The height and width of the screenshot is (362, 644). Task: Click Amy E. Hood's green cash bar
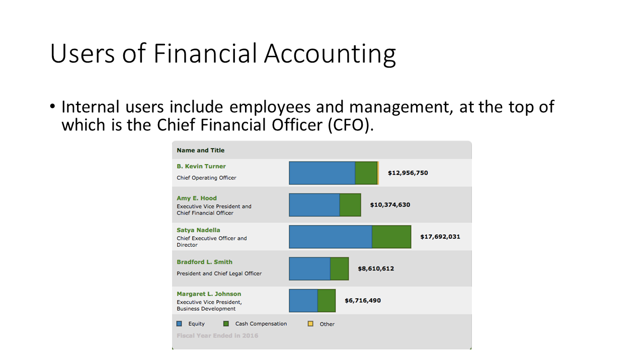point(350,205)
